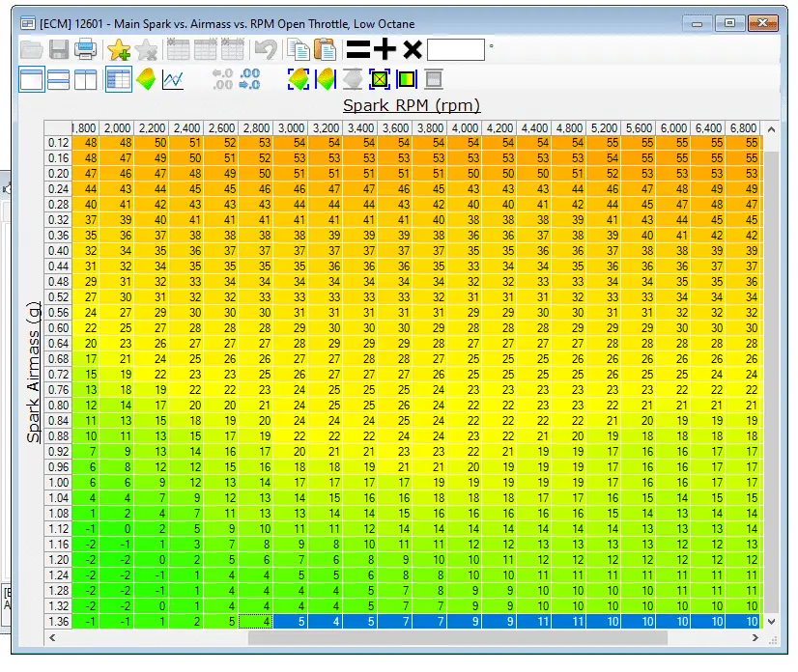Show the 2D line graph view
Screen dimensions: 798x672
[173, 79]
